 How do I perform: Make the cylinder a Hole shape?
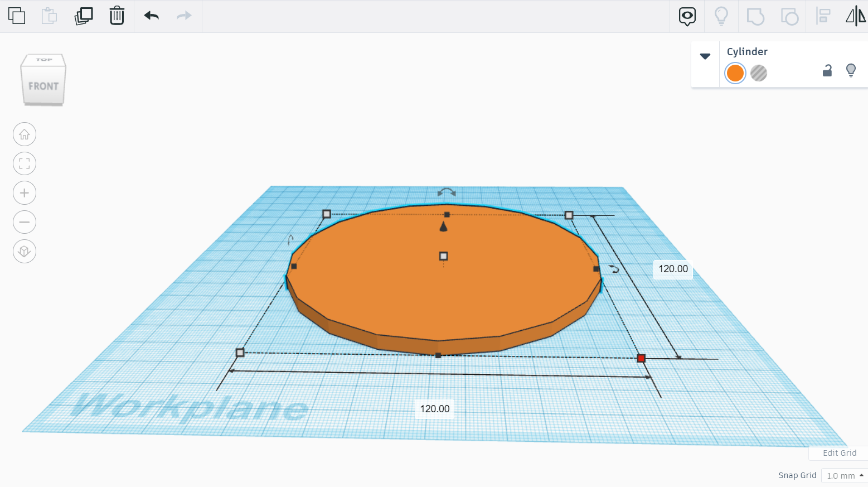(759, 73)
